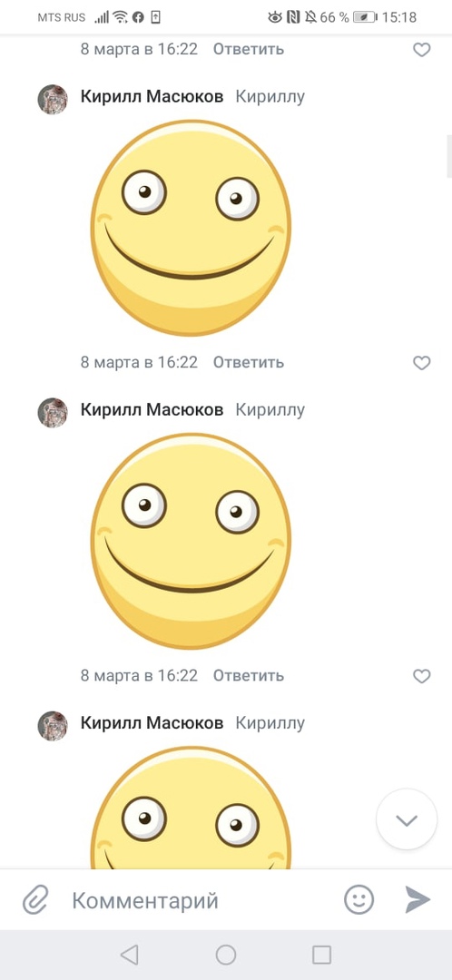Click Ответить under first smiley sticker
Image resolution: width=452 pixels, height=980 pixels.
click(248, 362)
